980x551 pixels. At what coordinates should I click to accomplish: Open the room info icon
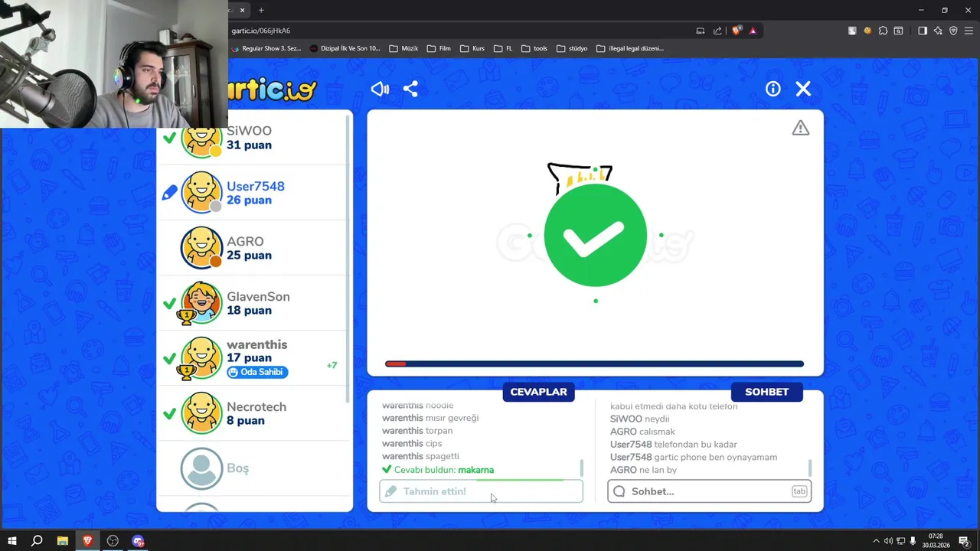point(773,89)
